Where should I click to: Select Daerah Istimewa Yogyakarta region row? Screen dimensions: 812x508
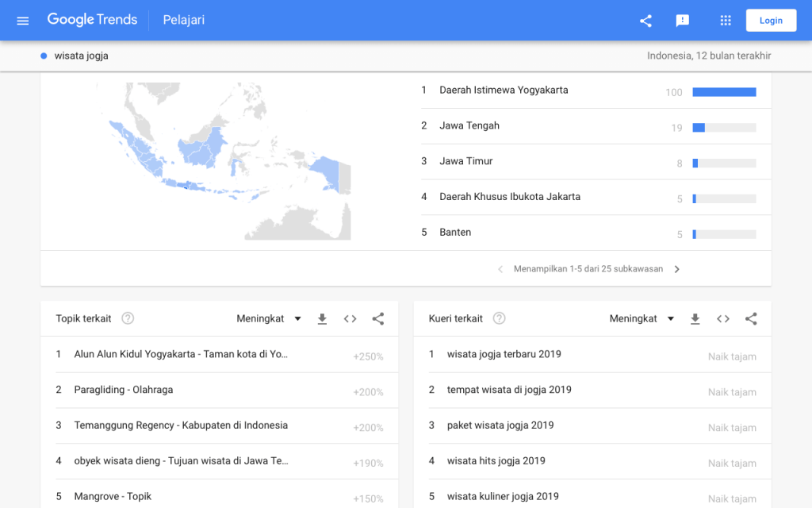pyautogui.click(x=504, y=90)
